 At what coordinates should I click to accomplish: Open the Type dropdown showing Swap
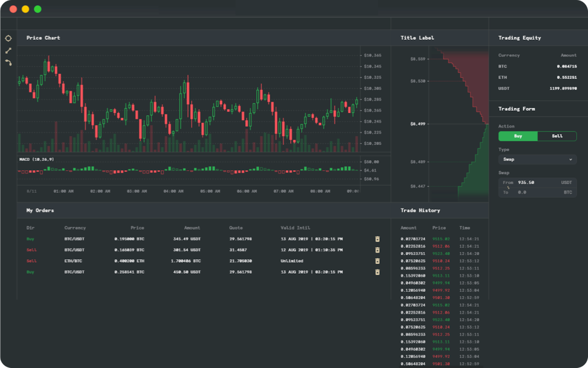tap(537, 159)
